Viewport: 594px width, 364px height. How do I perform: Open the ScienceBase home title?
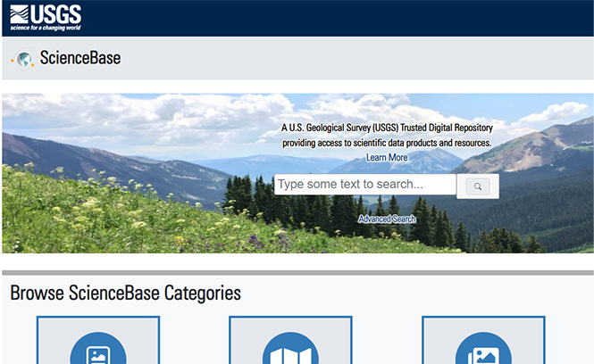[80, 58]
